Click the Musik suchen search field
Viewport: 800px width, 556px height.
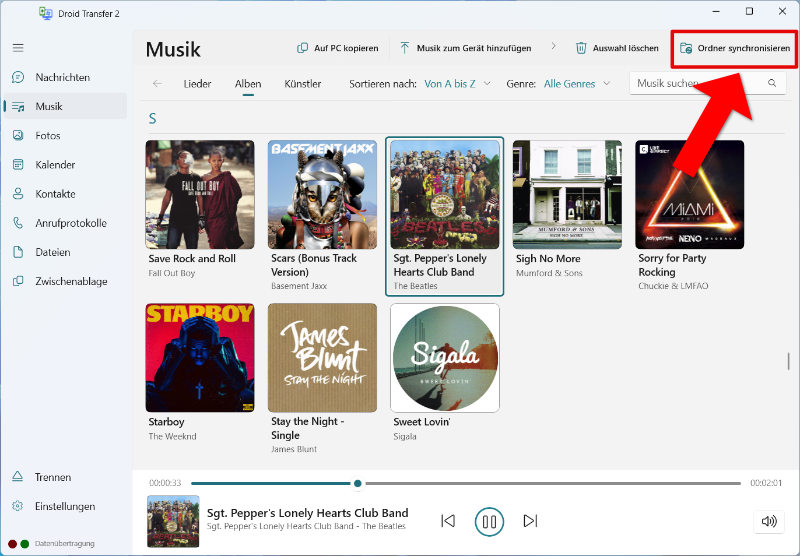(708, 83)
